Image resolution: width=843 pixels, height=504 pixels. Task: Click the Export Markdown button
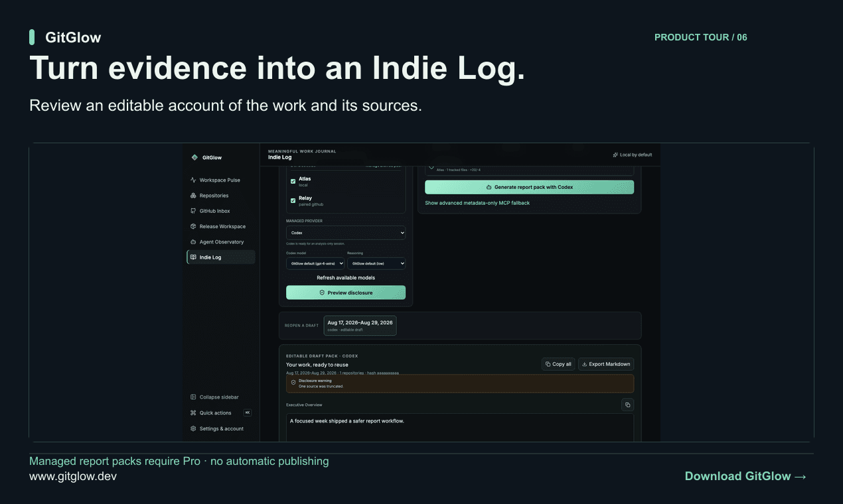coord(606,364)
